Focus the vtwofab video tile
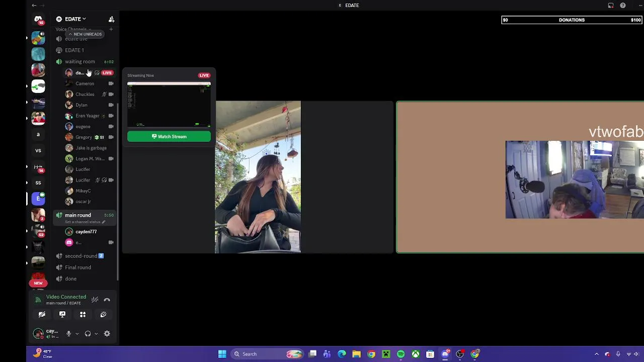644x362 pixels. point(520,177)
